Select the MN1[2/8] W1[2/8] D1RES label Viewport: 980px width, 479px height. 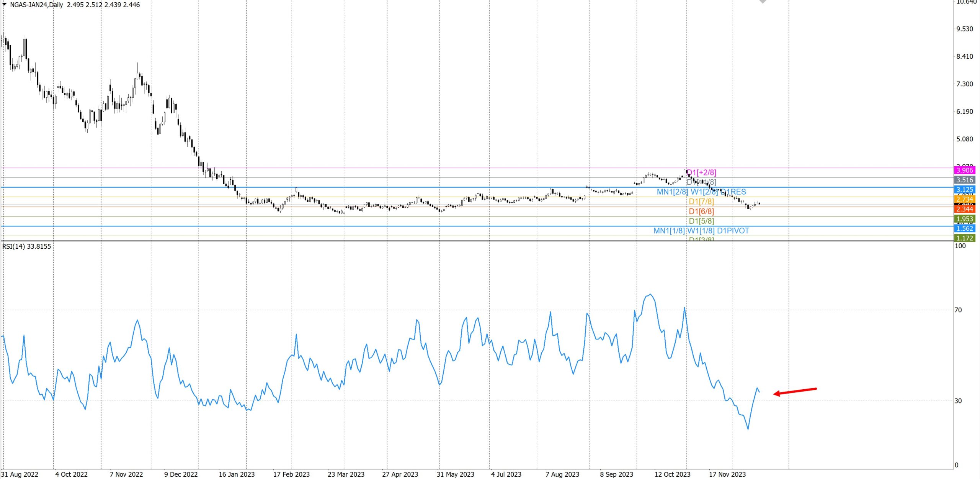click(x=701, y=192)
